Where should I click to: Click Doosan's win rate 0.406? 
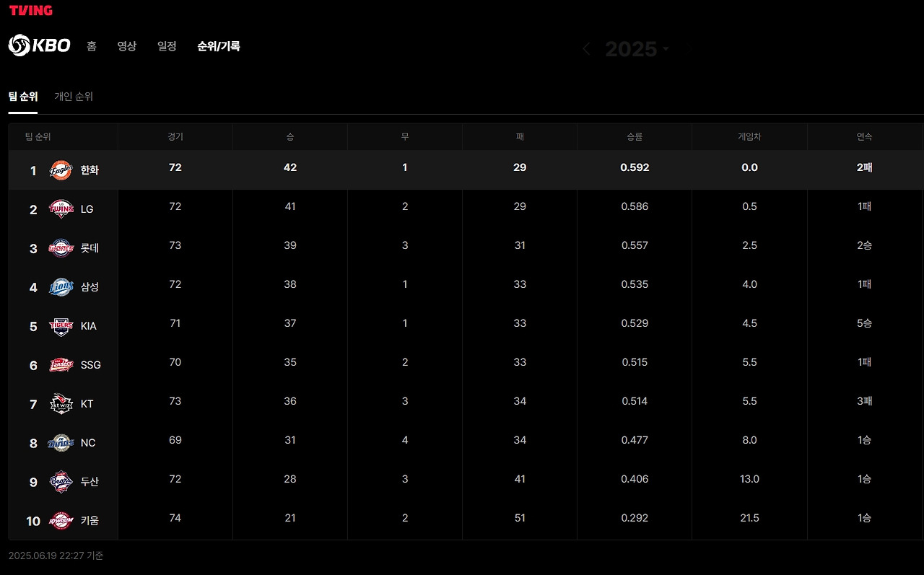(635, 479)
